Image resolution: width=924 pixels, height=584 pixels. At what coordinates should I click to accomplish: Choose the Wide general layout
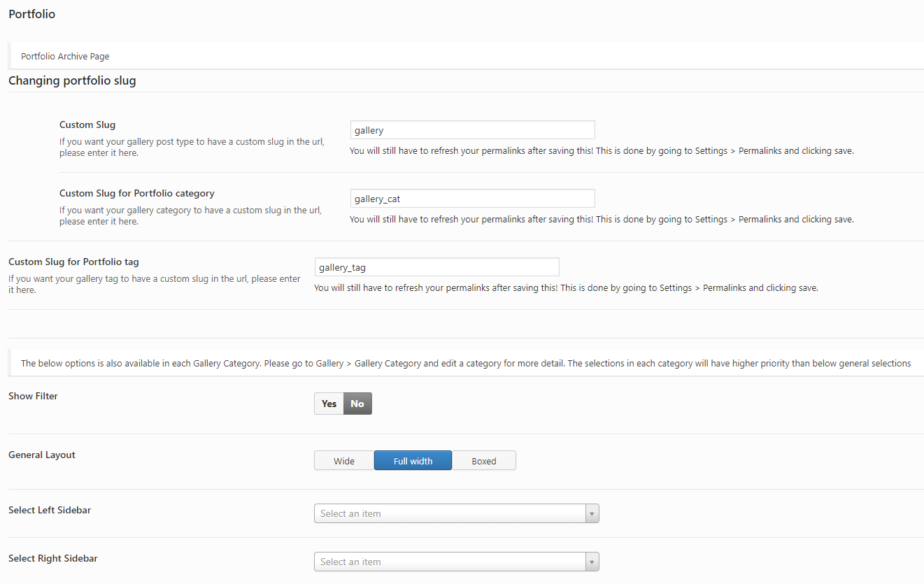[x=344, y=461]
